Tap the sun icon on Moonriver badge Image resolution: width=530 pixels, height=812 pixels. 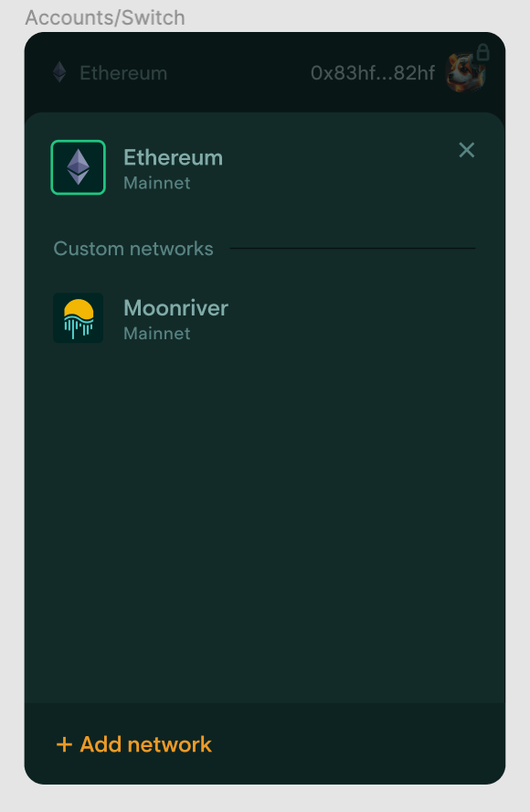pyautogui.click(x=80, y=309)
